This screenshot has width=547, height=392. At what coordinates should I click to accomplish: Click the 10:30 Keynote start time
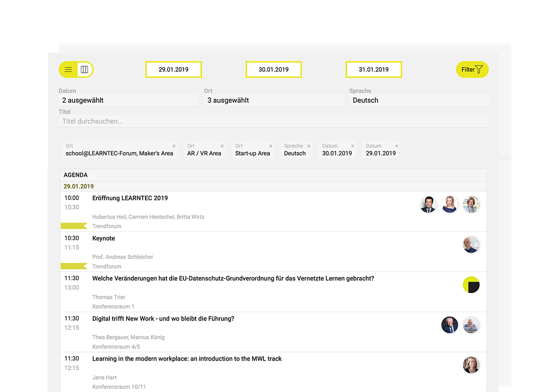coord(71,238)
